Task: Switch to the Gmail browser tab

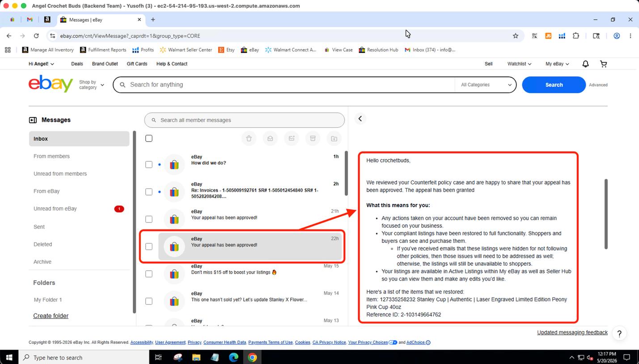Action: click(x=30, y=20)
